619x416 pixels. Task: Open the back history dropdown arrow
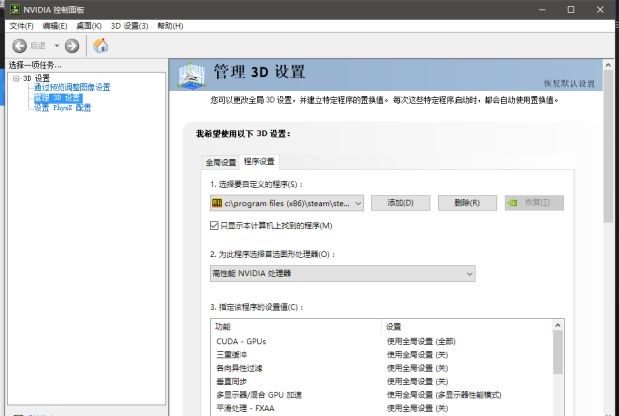coord(57,46)
